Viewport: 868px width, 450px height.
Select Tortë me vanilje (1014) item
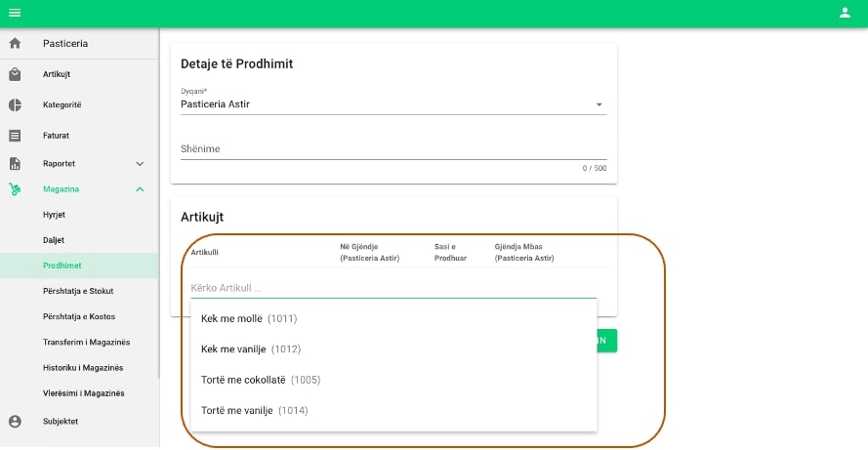coord(254,411)
